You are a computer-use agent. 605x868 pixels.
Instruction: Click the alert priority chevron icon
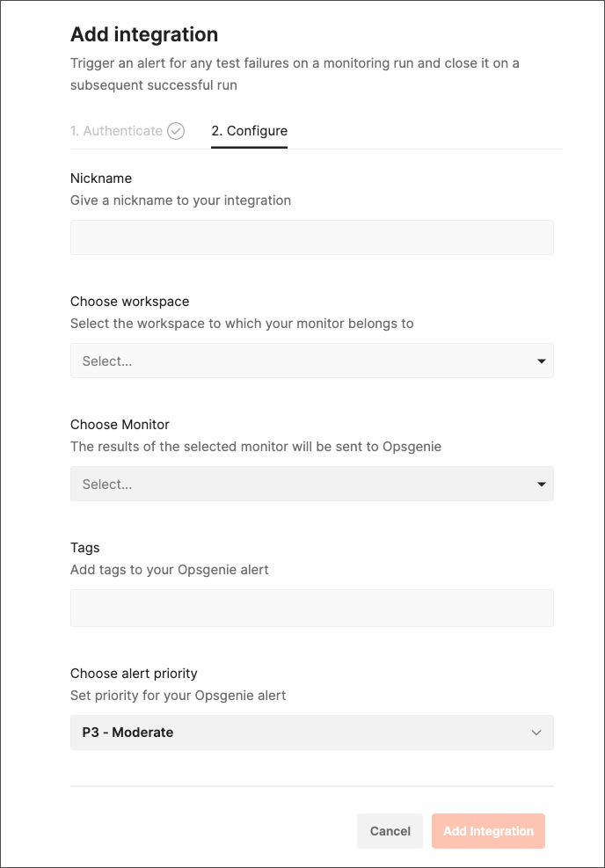click(x=536, y=733)
